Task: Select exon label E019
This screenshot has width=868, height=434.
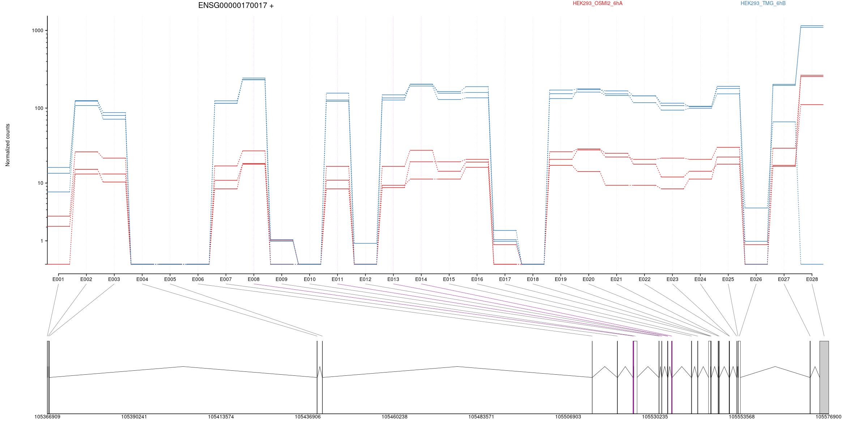Action: click(561, 279)
